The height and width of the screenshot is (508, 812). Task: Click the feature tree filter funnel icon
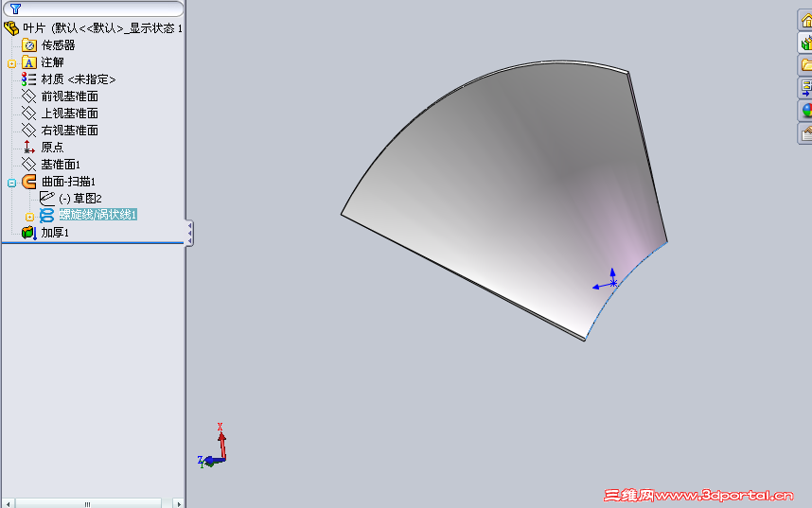point(15,9)
